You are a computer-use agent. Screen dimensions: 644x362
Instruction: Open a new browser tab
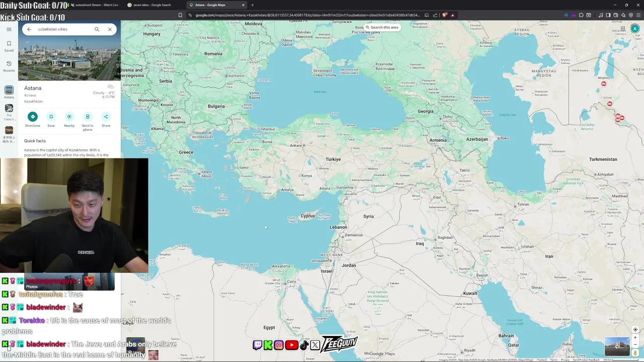[253, 5]
